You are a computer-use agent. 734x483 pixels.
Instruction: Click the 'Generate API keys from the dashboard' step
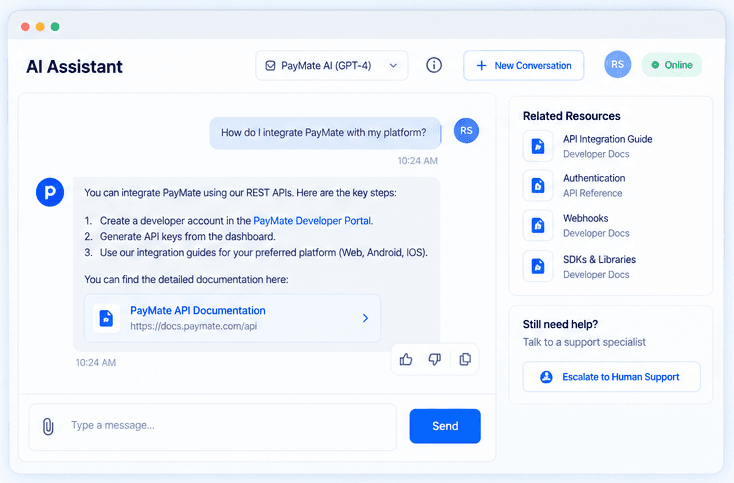coord(187,237)
